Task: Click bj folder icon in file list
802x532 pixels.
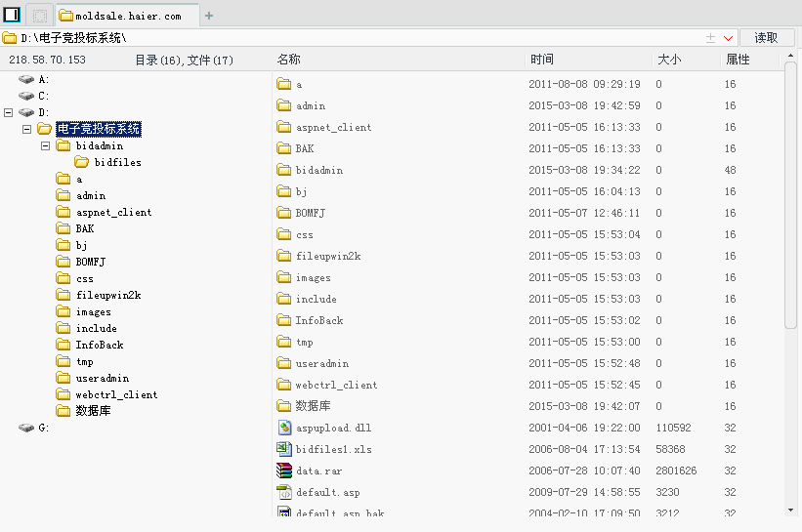Action: click(284, 191)
